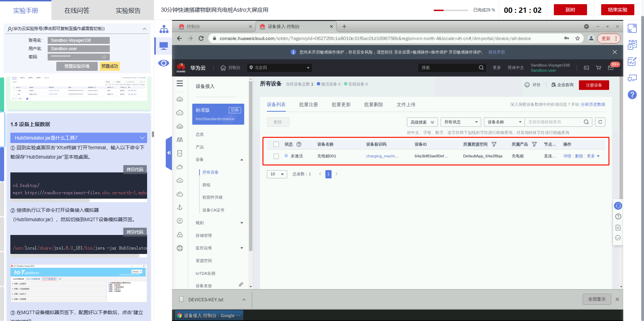Reload the browser page
This screenshot has width=644, height=321.
pyautogui.click(x=201, y=38)
